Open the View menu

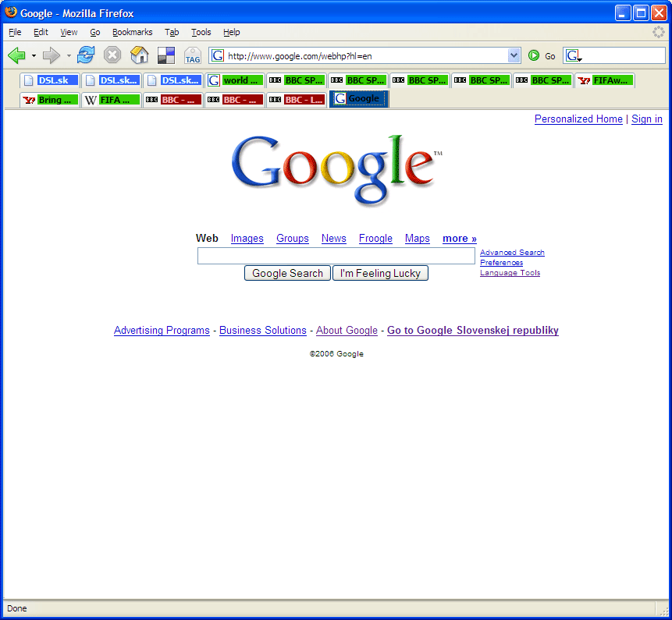tap(69, 32)
